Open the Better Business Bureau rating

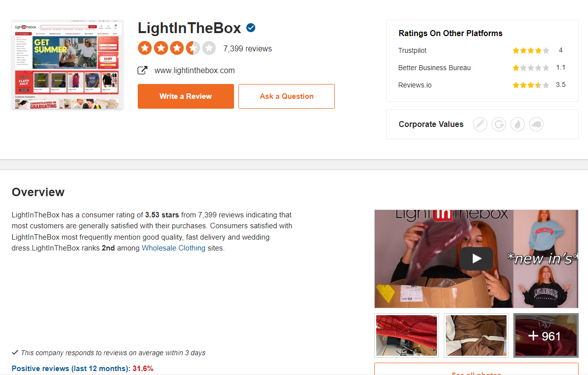(x=482, y=68)
